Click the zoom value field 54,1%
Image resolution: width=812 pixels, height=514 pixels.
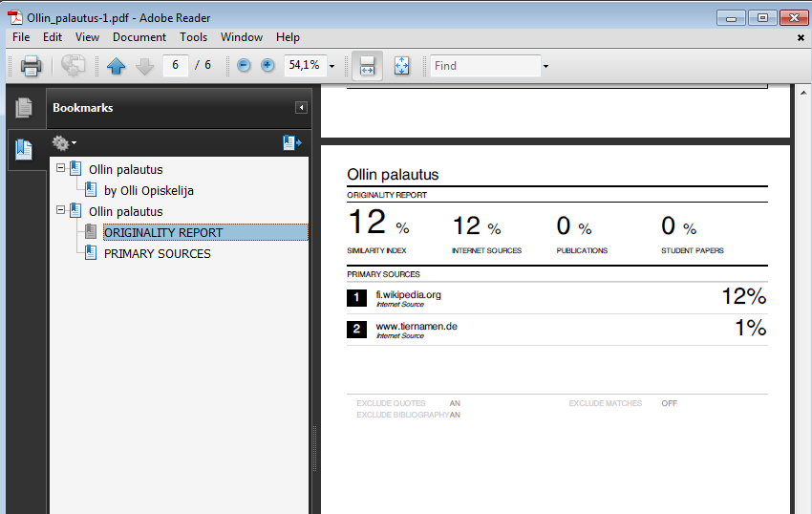coord(305,65)
